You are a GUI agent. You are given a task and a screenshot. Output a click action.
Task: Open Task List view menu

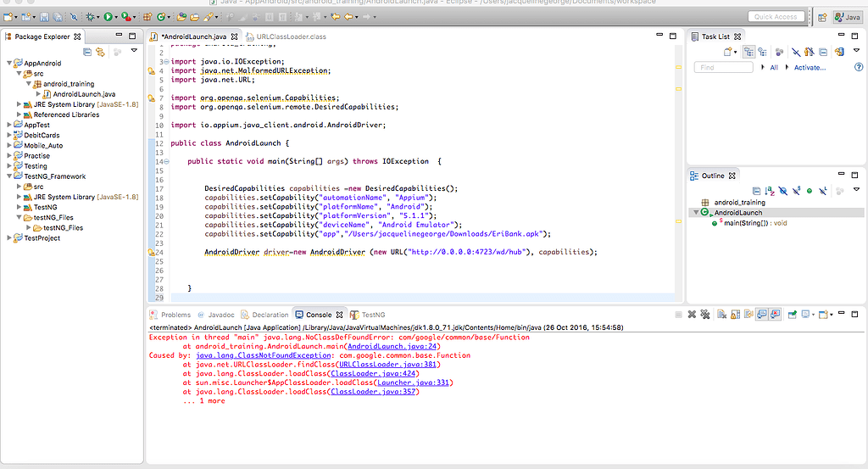[x=856, y=50]
